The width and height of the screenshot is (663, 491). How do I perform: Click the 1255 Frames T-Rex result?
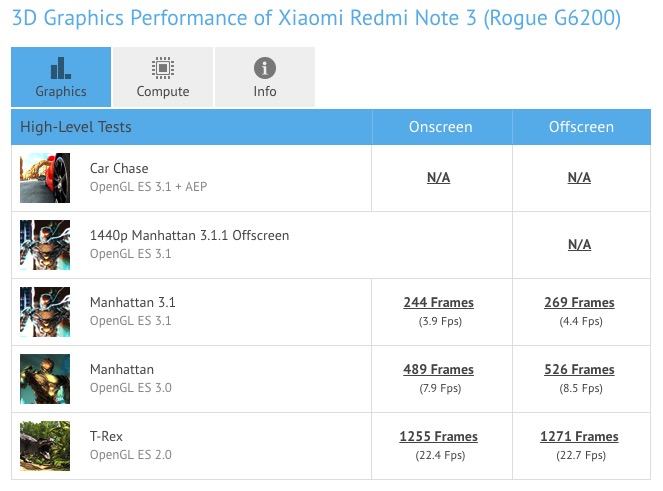[x=438, y=437]
